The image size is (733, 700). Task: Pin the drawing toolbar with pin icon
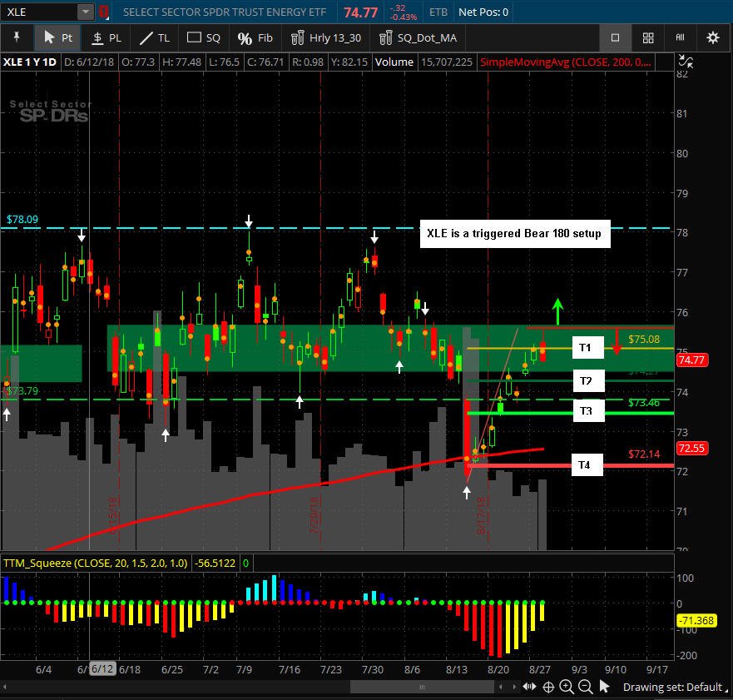pyautogui.click(x=17, y=37)
